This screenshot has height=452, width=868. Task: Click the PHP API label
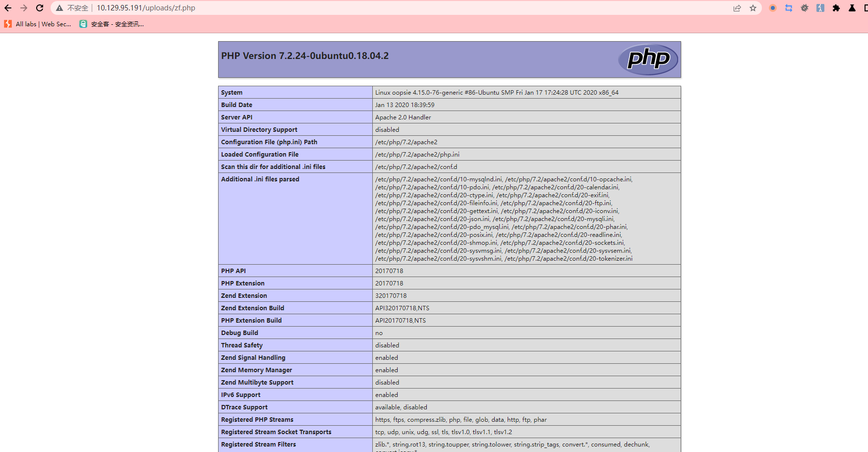233,271
